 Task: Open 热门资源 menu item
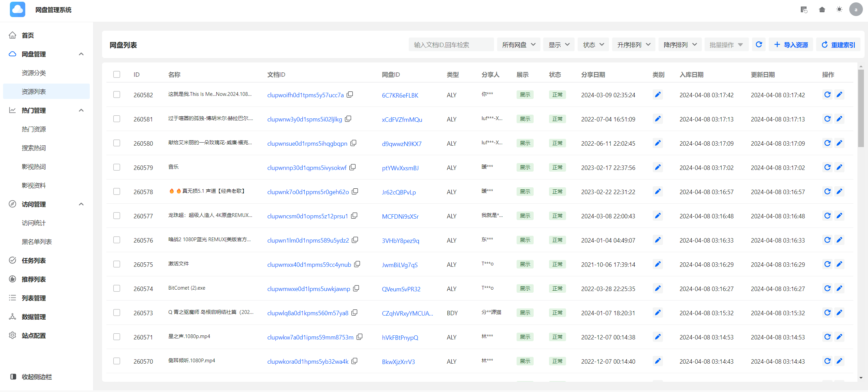tap(46, 129)
